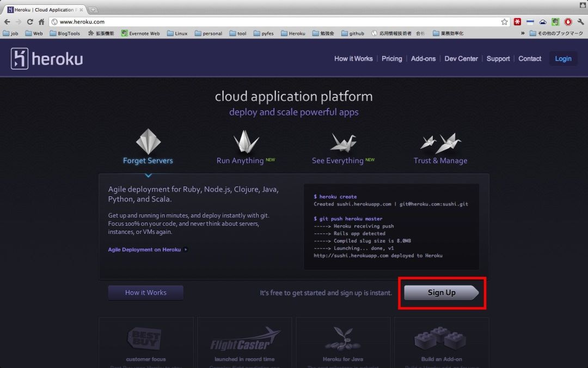Go to the Pricing page
The image size is (588, 368).
[x=391, y=58]
